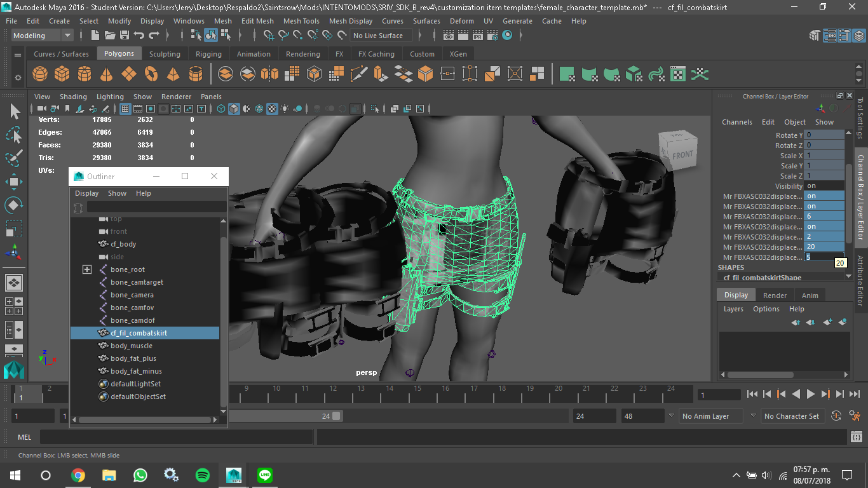This screenshot has width=868, height=488.
Task: Create a polygon plane from the shelf
Action: [x=129, y=74]
